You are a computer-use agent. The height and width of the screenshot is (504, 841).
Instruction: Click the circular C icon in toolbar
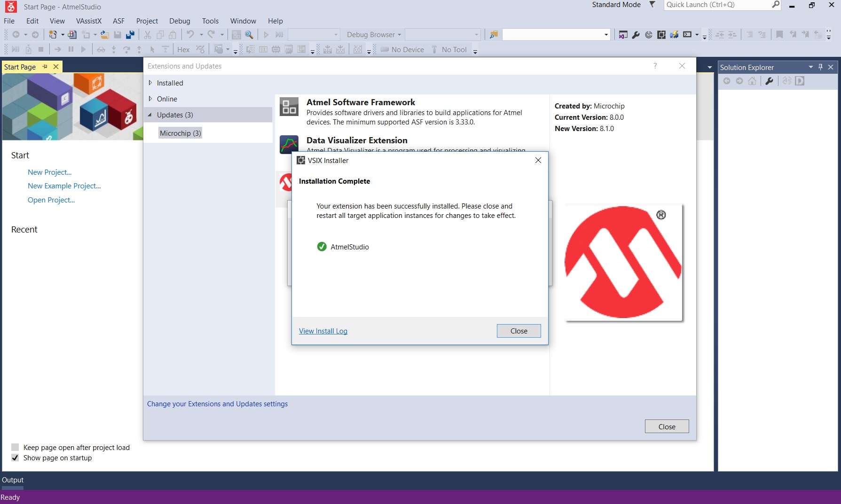(649, 35)
